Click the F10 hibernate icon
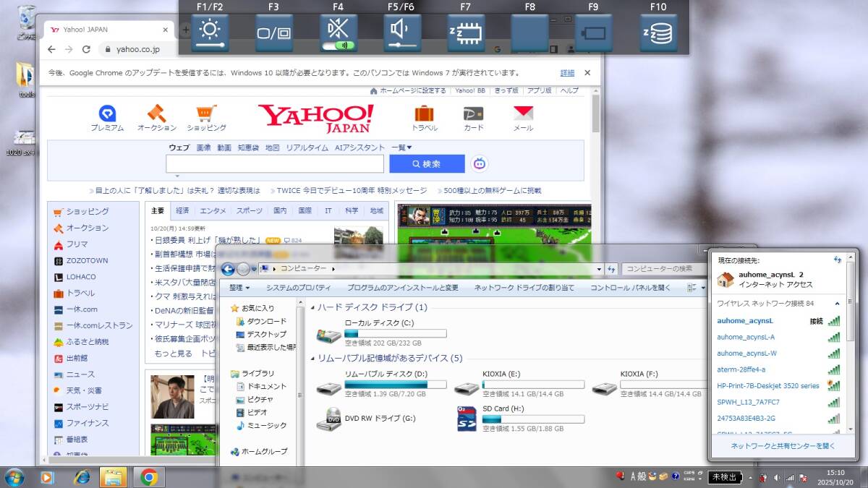The image size is (868, 488). [x=658, y=33]
